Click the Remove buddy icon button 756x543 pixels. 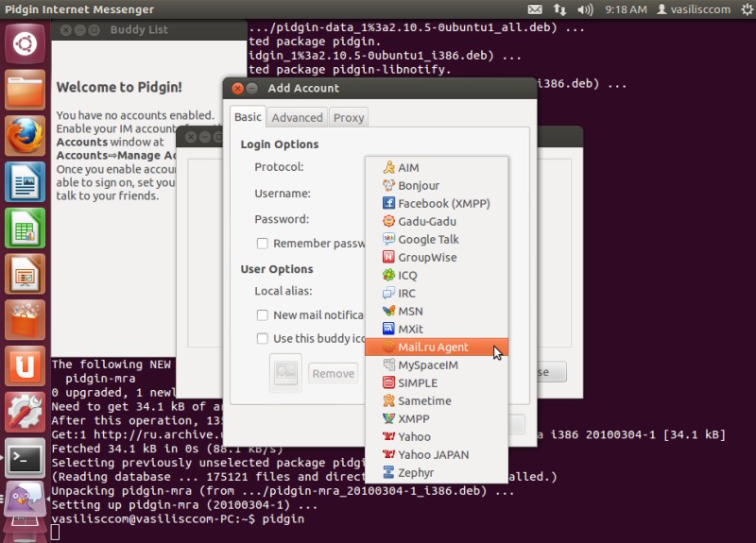pos(334,373)
